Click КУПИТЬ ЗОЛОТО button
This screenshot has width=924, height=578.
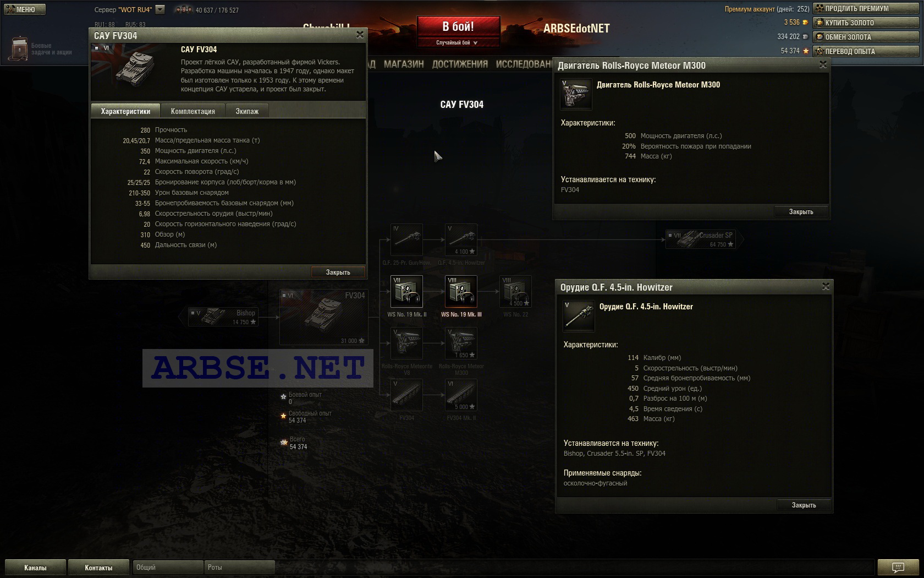point(866,23)
